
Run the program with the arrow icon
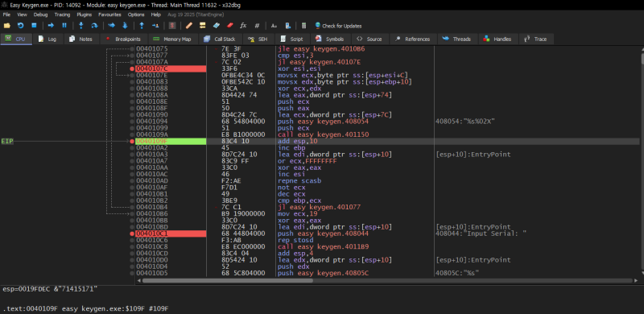(x=51, y=26)
